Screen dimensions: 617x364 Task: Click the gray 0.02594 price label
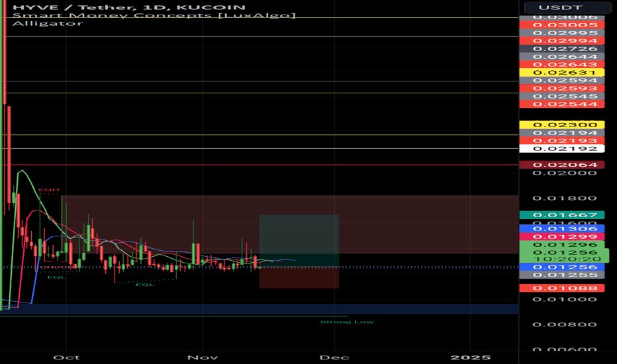(x=562, y=80)
